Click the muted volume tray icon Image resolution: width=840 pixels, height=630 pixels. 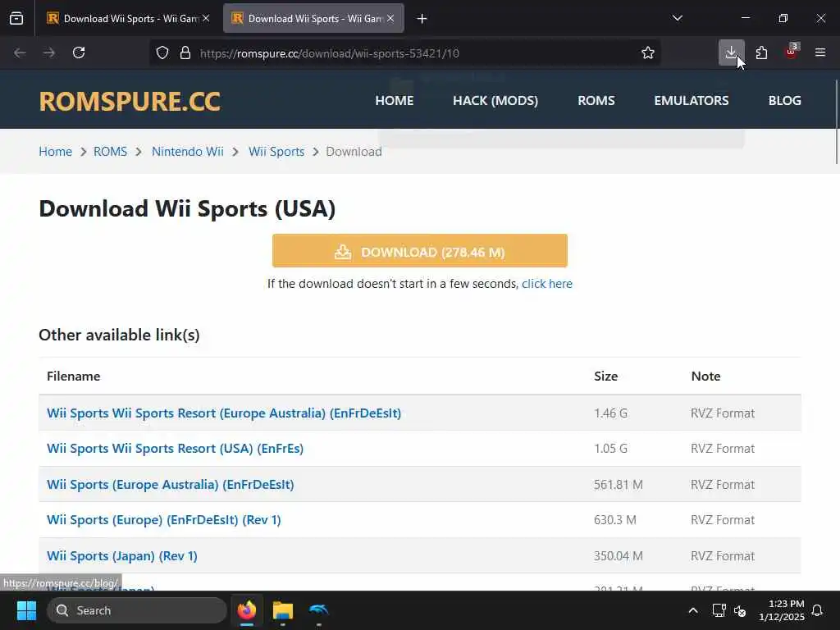(741, 610)
